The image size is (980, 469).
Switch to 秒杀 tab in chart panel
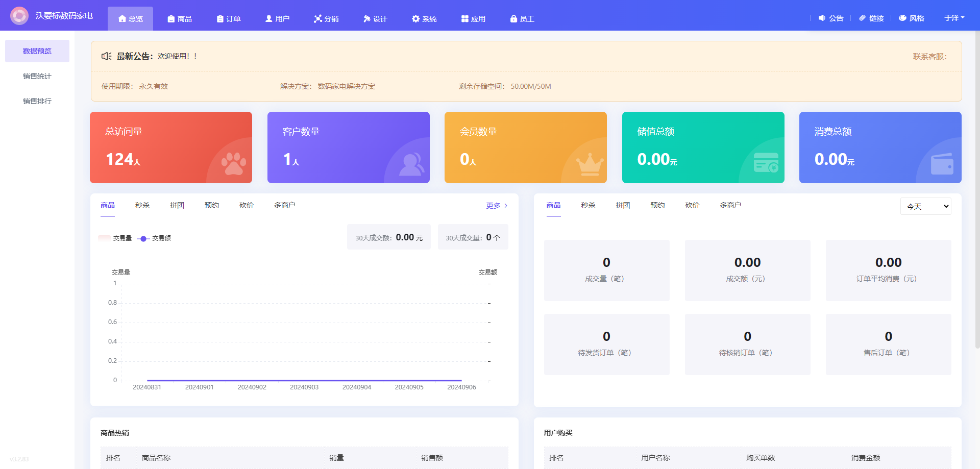[x=142, y=205]
